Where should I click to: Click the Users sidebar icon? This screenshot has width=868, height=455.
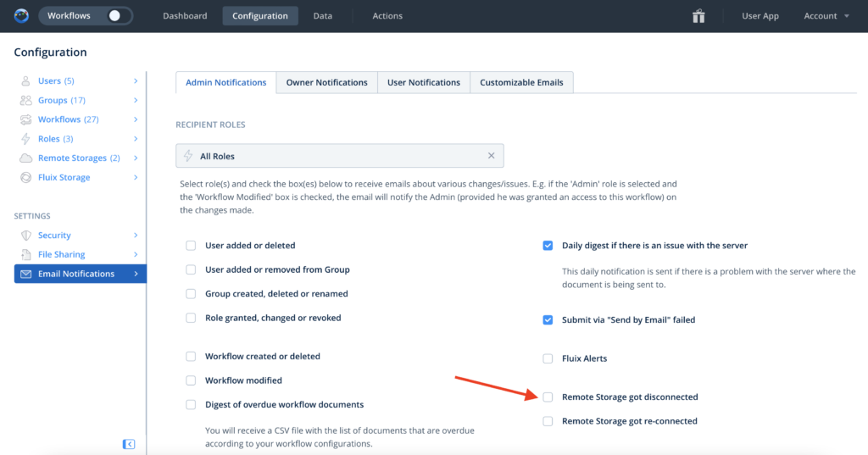25,81
